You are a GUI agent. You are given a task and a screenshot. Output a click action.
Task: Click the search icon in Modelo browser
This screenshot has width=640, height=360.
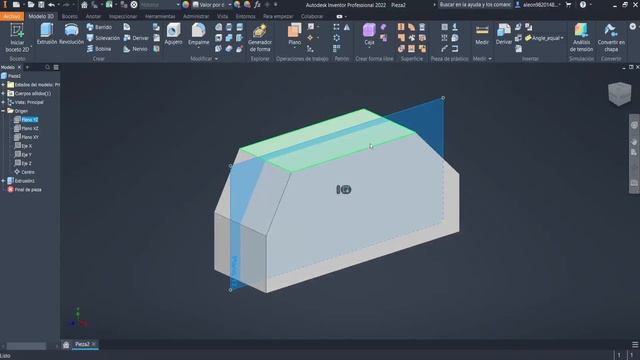tap(48, 67)
